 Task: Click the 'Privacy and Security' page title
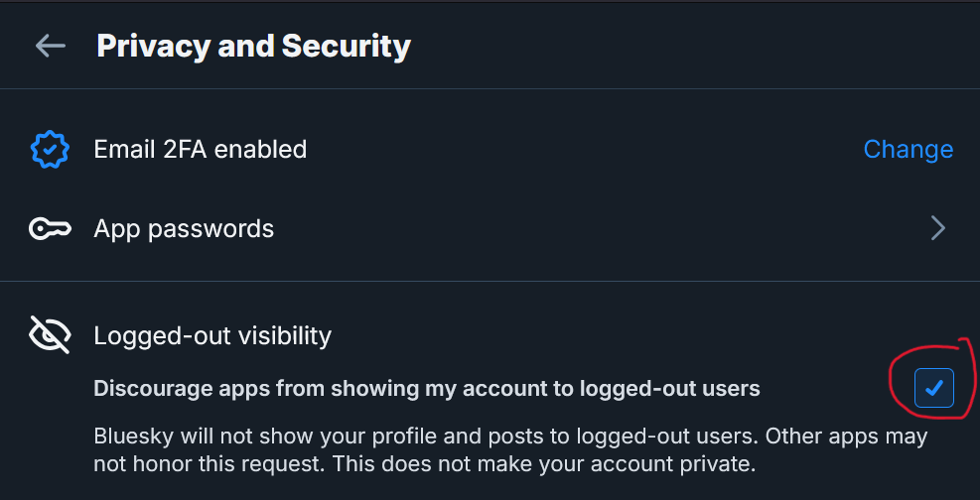coord(253,46)
